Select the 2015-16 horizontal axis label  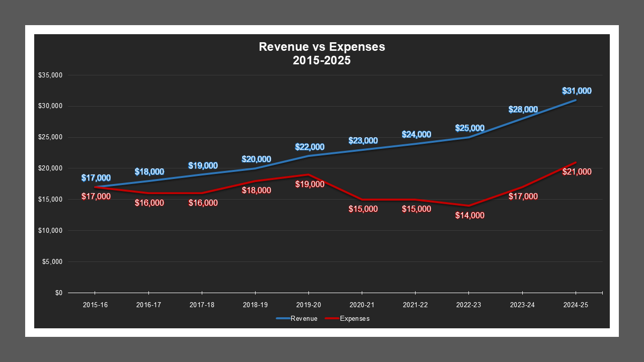point(96,304)
